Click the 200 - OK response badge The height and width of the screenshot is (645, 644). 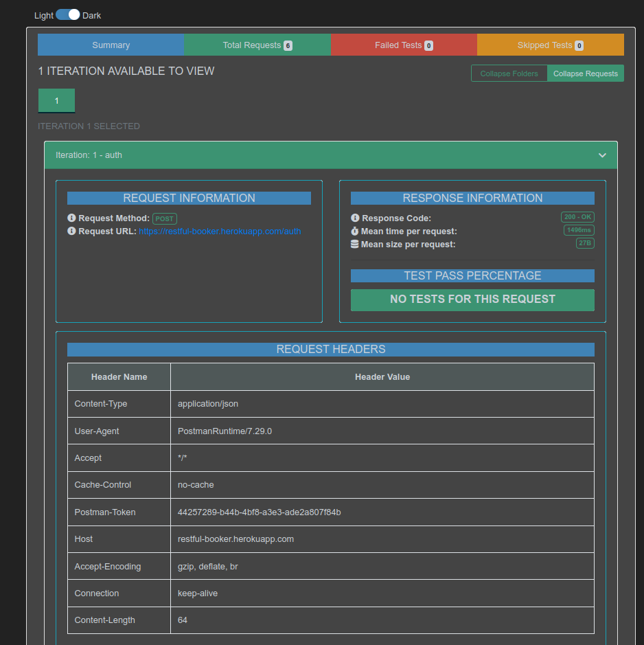(x=577, y=217)
